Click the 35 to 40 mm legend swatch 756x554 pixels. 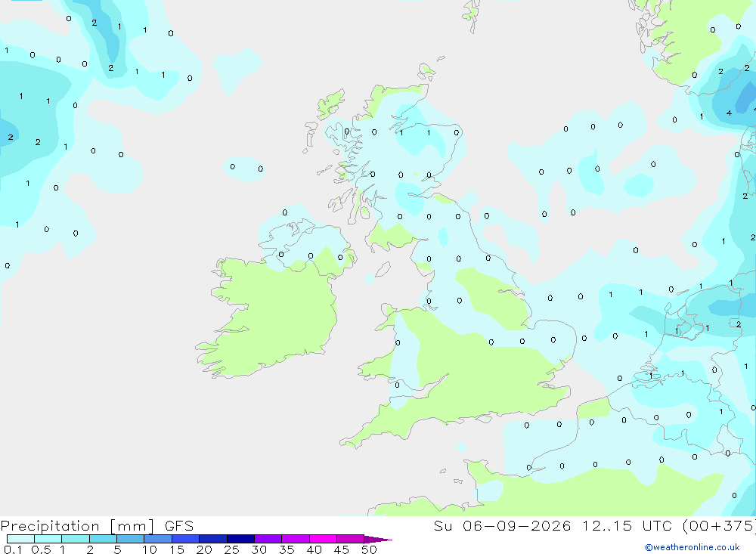pos(296,539)
